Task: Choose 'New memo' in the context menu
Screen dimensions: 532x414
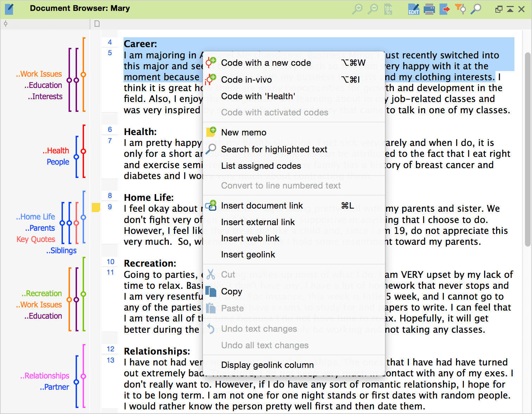Action: tap(243, 133)
